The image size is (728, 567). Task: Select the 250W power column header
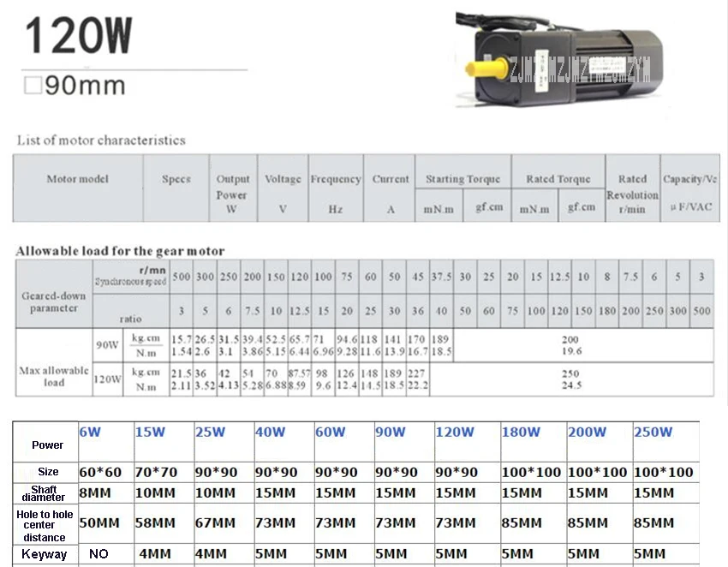pos(653,432)
